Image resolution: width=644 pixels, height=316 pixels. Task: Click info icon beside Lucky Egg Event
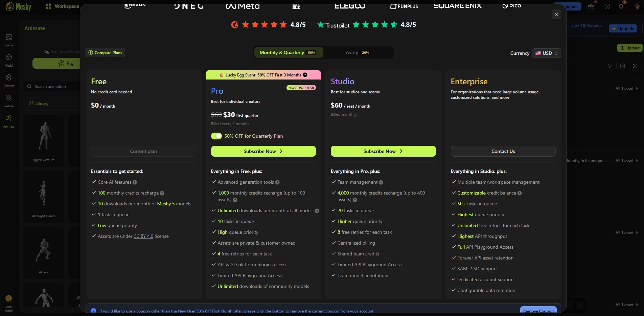(305, 75)
